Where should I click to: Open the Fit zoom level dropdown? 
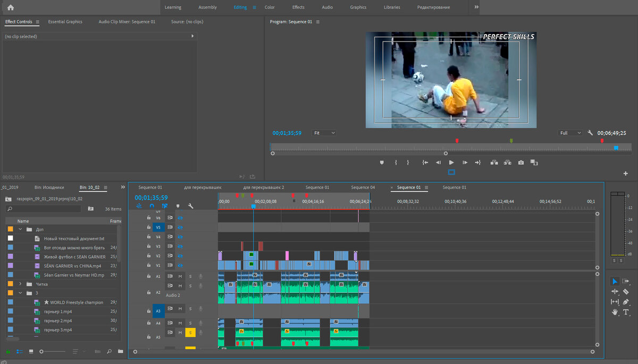point(324,133)
